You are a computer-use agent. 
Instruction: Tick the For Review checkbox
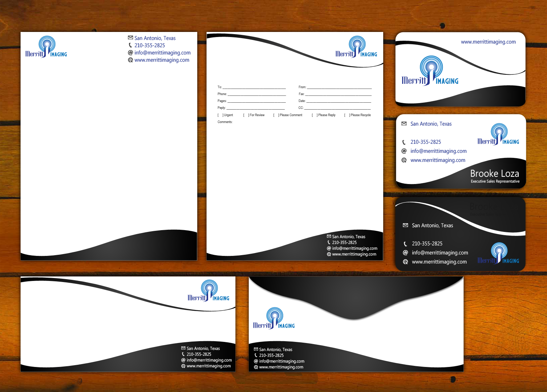click(x=246, y=115)
